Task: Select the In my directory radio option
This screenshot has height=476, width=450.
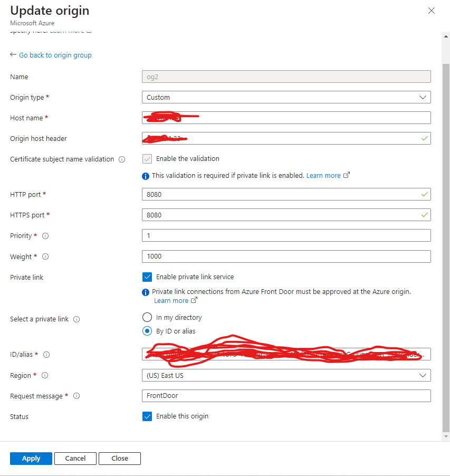Action: pos(147,317)
